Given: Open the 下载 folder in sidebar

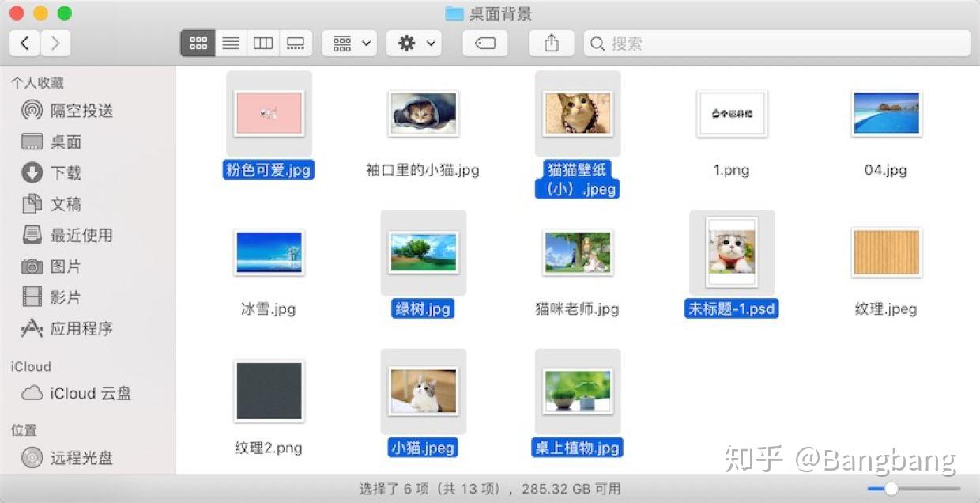Looking at the screenshot, I should tap(66, 172).
